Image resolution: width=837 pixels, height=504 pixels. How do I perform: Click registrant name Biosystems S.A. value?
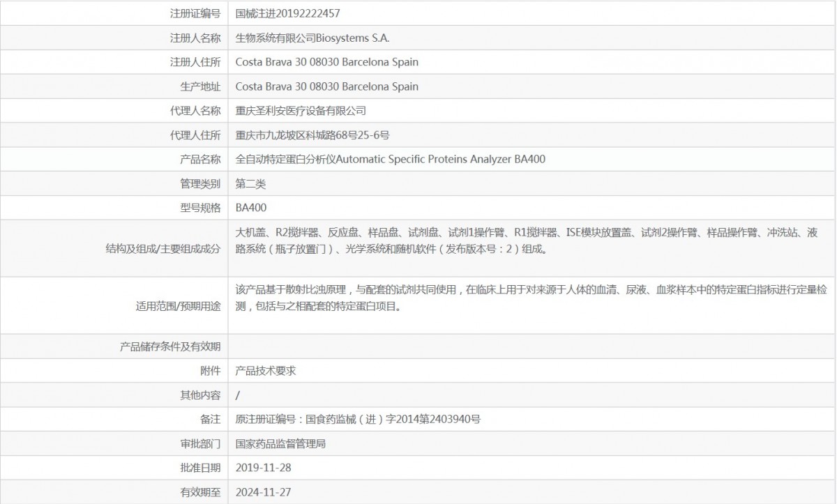(x=317, y=38)
